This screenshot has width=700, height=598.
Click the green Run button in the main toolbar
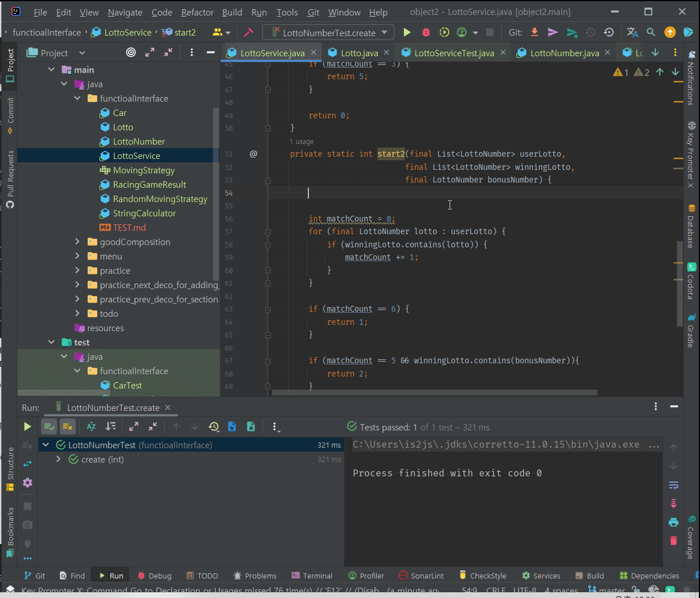coord(407,33)
